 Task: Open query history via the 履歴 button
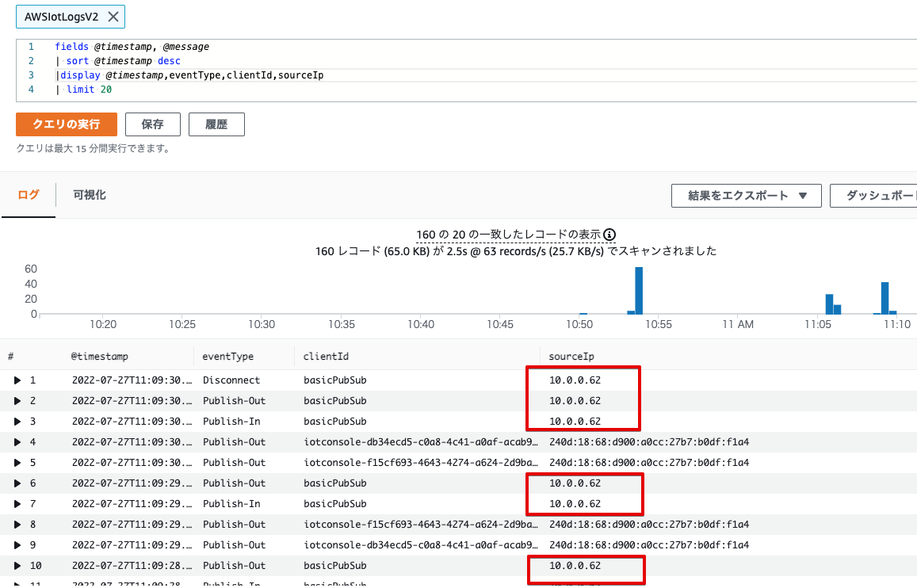[x=216, y=124]
